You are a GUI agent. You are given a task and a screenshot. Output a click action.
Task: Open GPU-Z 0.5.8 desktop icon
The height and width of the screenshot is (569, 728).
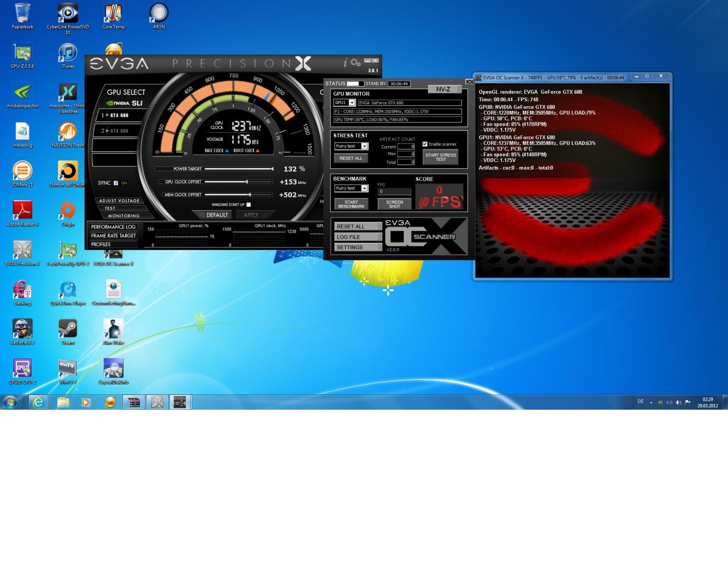click(x=22, y=56)
